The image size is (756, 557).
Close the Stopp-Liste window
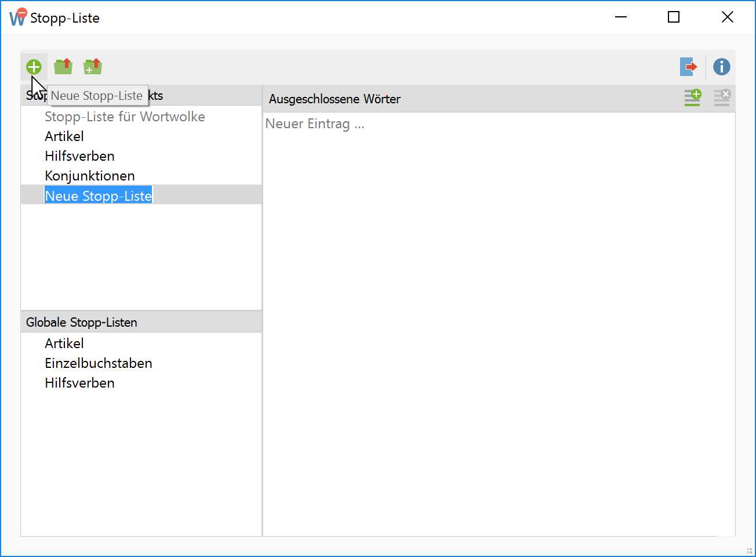[x=728, y=17]
